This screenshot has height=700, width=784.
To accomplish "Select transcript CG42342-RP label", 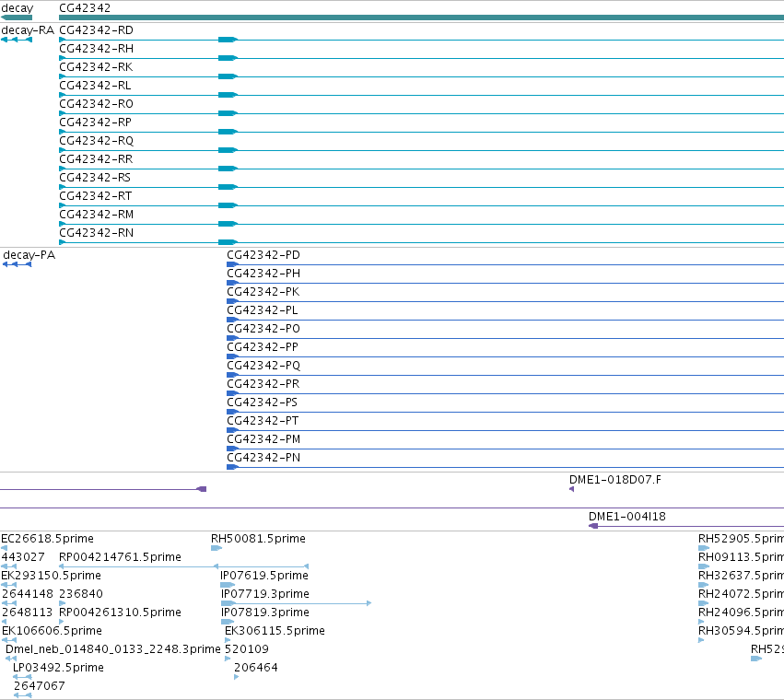I will click(x=96, y=122).
